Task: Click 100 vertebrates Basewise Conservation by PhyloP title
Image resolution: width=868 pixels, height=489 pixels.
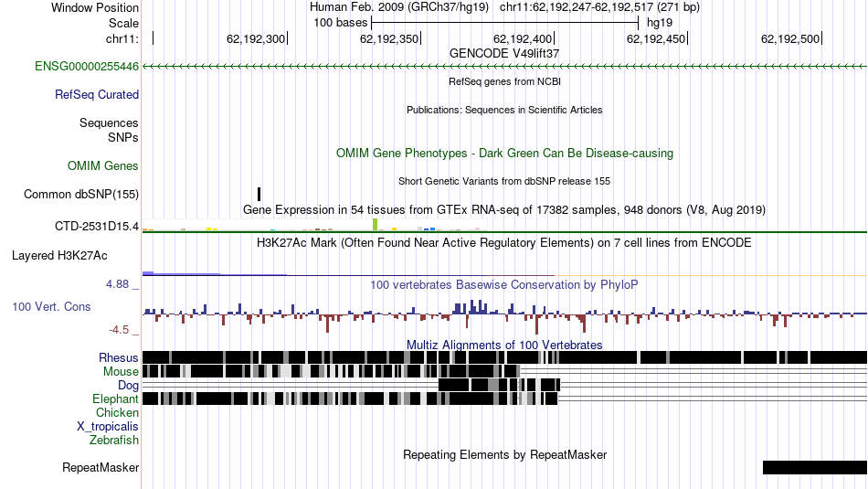Action: [x=504, y=284]
